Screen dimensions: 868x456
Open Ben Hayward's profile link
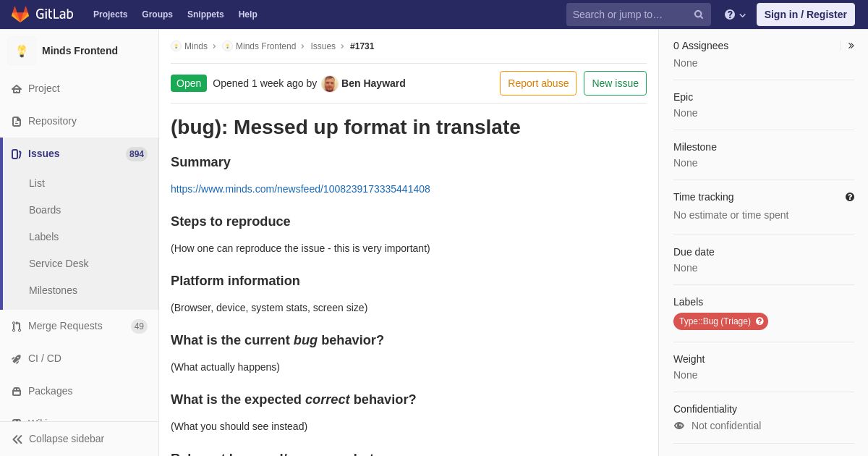373,83
